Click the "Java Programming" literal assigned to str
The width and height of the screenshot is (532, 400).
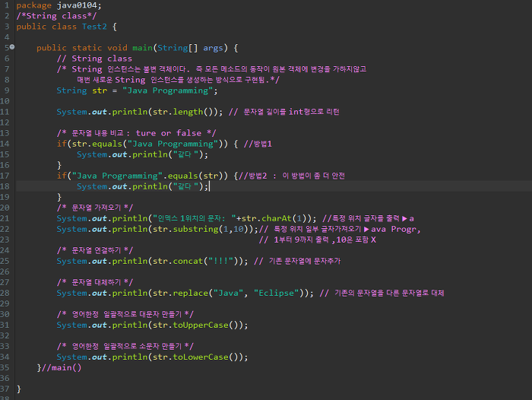pyautogui.click(x=168, y=90)
